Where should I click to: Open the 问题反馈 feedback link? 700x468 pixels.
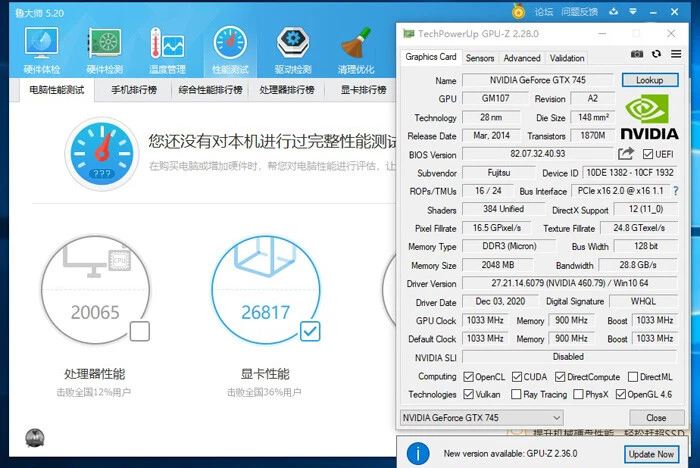click(579, 12)
